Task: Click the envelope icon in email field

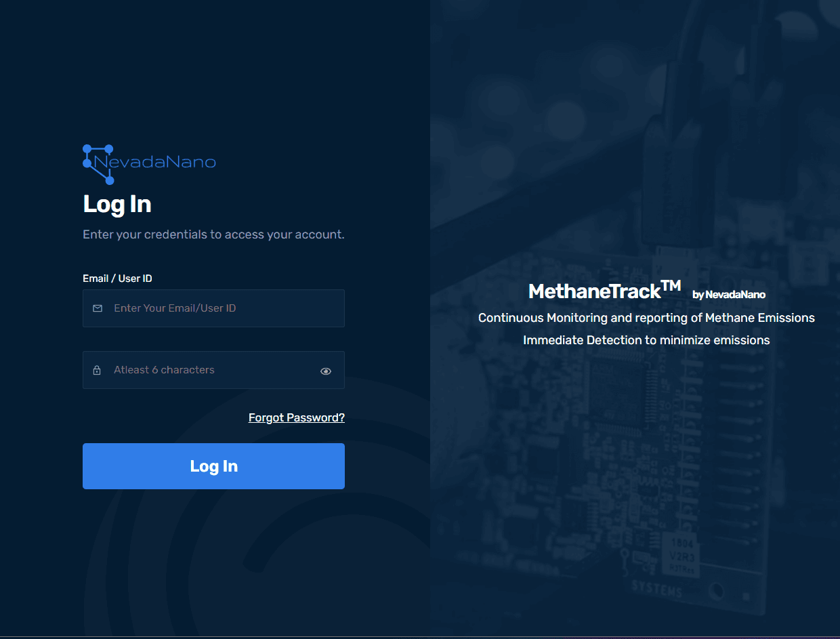Action: pos(98,308)
